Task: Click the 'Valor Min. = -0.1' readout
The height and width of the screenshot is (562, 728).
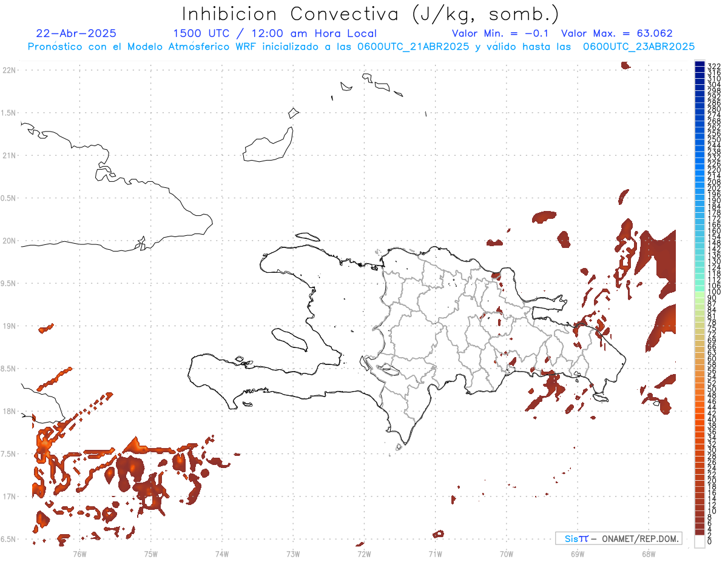Action: pos(500,34)
